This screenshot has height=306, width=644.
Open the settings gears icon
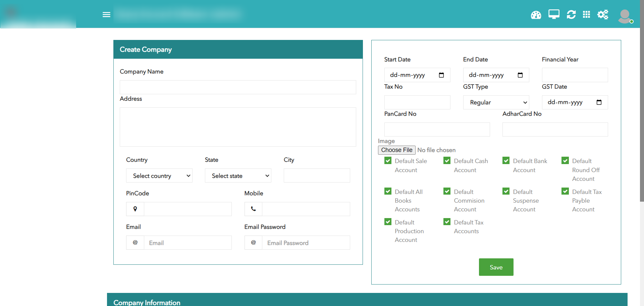[602, 14]
